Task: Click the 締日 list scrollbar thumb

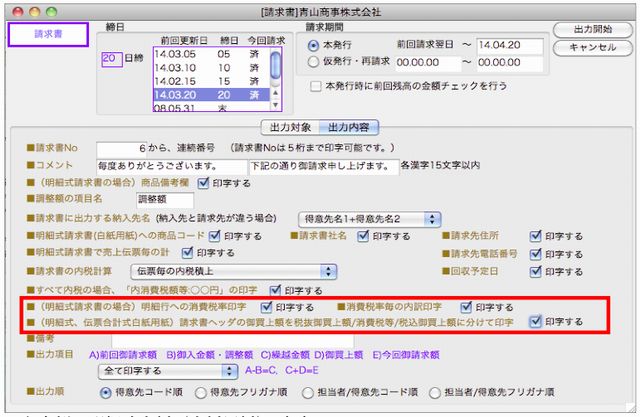Action: tap(276, 64)
